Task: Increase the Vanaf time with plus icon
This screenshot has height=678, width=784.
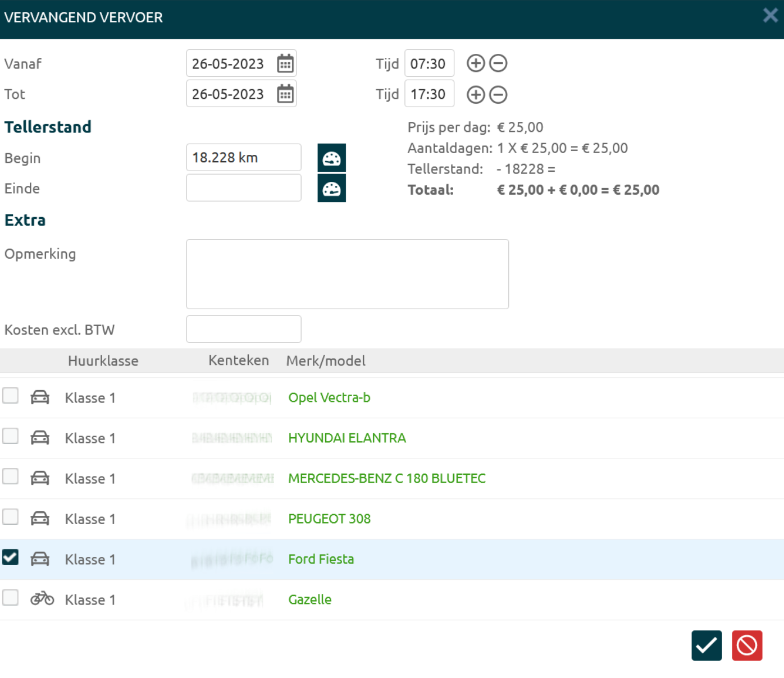Action: click(476, 63)
